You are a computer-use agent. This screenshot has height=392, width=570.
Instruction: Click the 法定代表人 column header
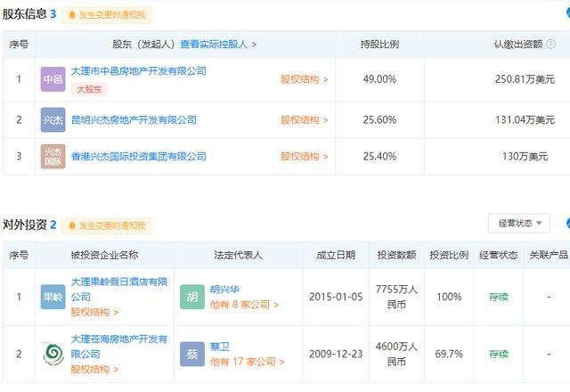[x=238, y=255]
